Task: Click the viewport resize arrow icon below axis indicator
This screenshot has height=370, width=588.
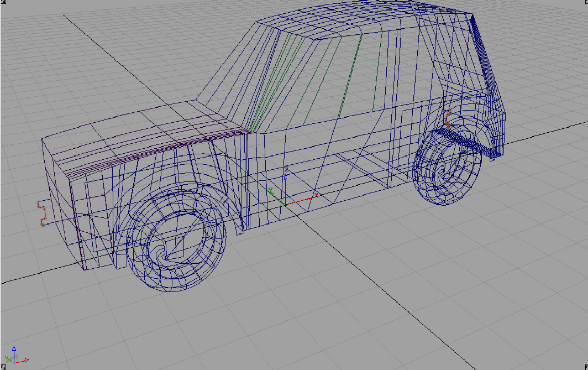Action: (x=3, y=367)
